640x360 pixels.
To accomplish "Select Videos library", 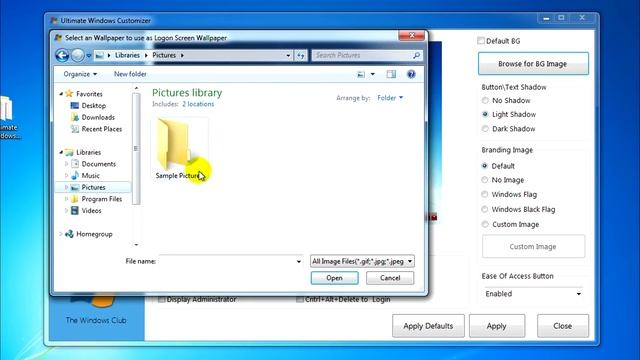I will [91, 211].
